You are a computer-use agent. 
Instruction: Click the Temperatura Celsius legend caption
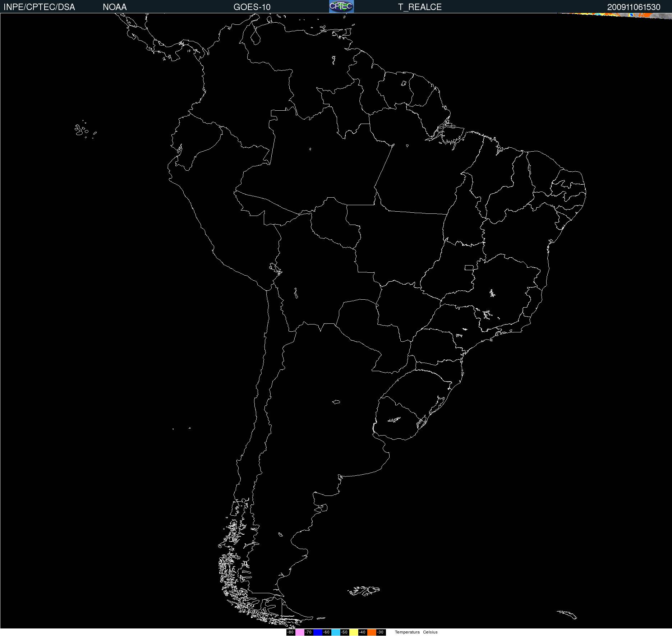(416, 632)
